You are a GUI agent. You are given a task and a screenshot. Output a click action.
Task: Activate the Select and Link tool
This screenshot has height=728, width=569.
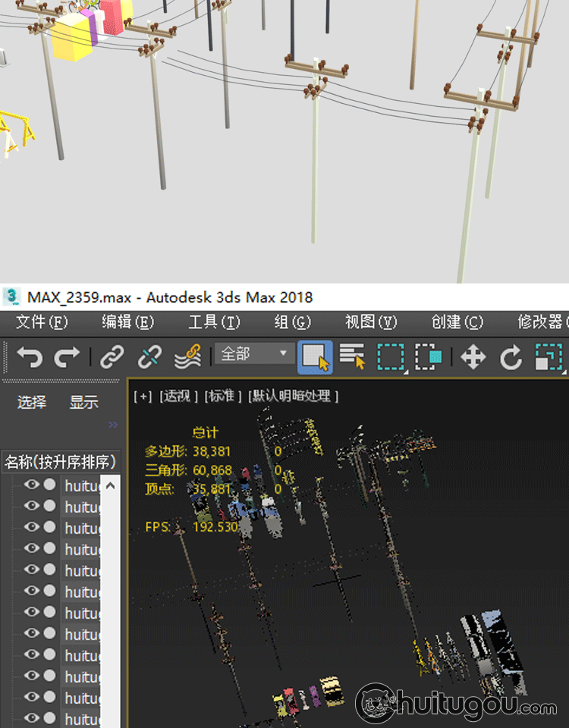[112, 356]
